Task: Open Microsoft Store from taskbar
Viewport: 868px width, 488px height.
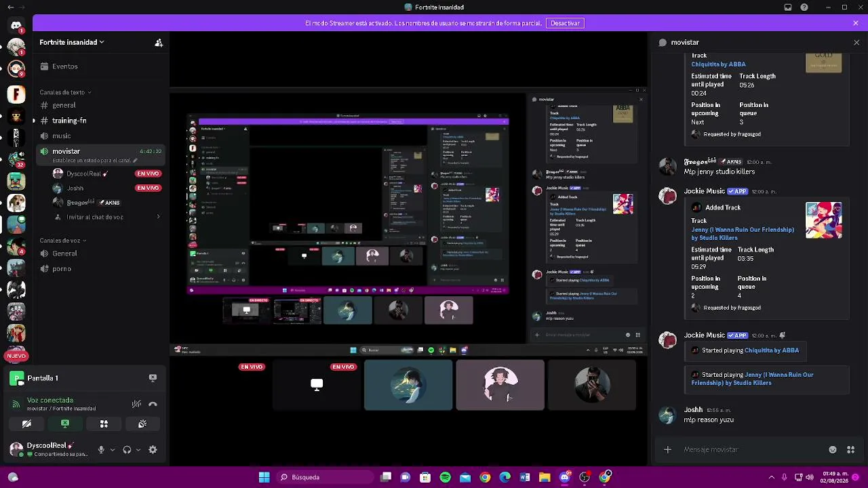Action: pyautogui.click(x=425, y=477)
